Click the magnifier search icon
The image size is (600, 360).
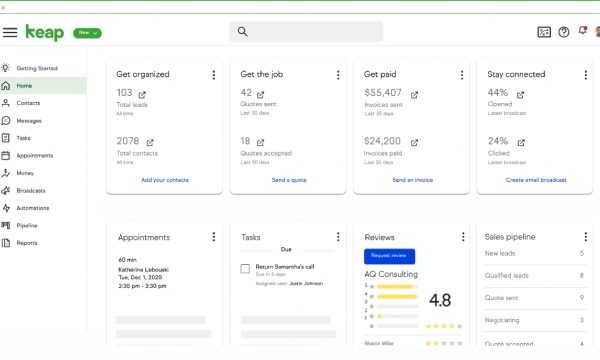click(x=242, y=31)
